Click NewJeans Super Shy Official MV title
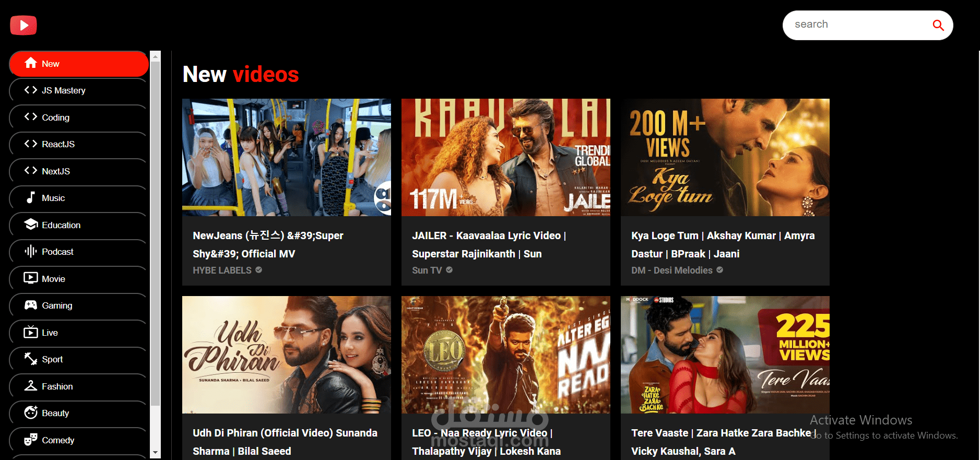 coord(268,244)
